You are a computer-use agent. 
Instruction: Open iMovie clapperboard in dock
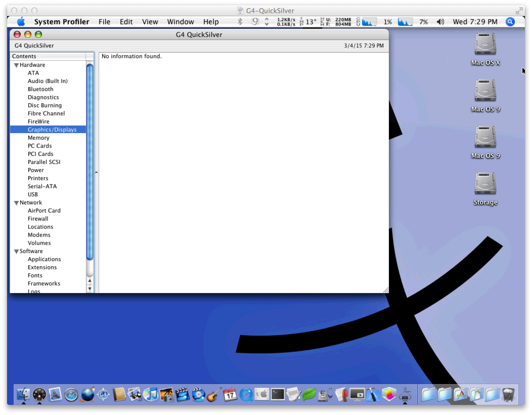(x=182, y=394)
